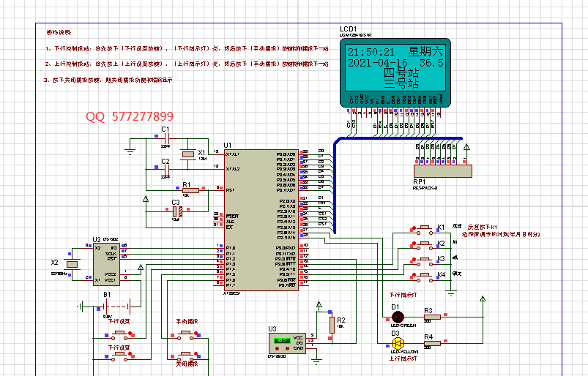Select battery B1

point(117,307)
